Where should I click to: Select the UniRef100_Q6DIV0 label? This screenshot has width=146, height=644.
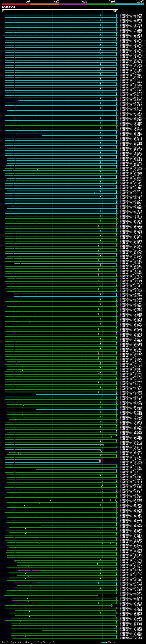point(131,72)
